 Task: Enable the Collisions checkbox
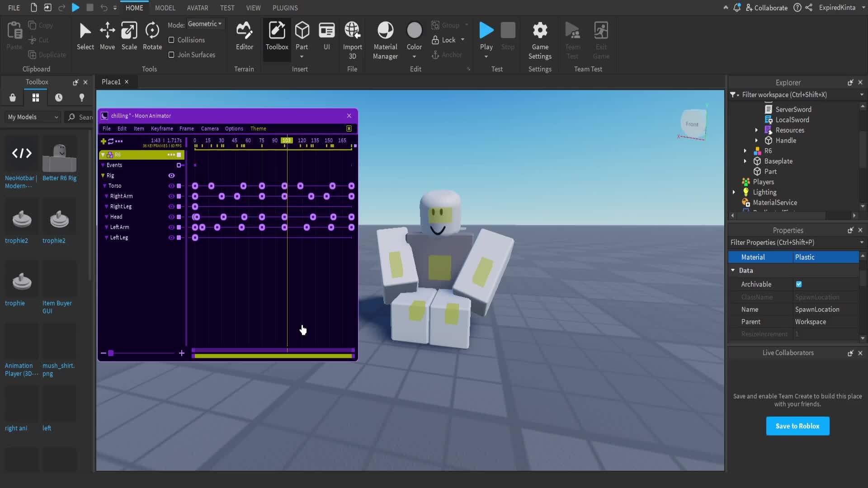point(172,40)
